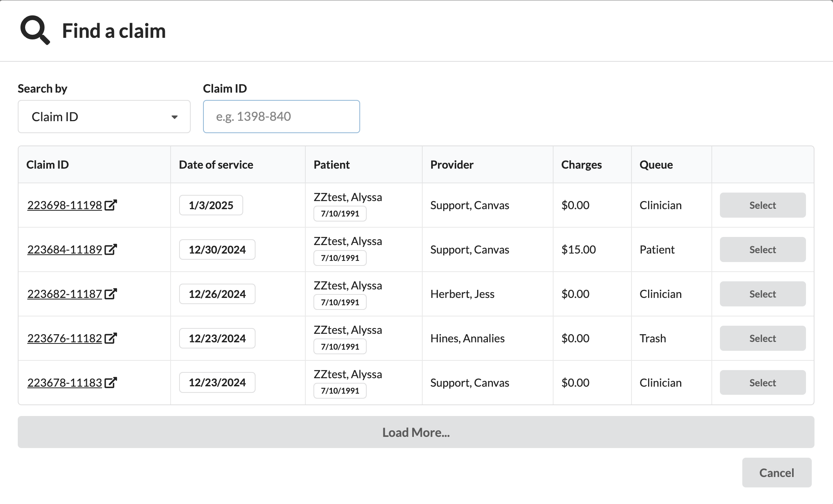The width and height of the screenshot is (833, 504).
Task: Click the Search by dropdown caret
Action: click(x=174, y=117)
